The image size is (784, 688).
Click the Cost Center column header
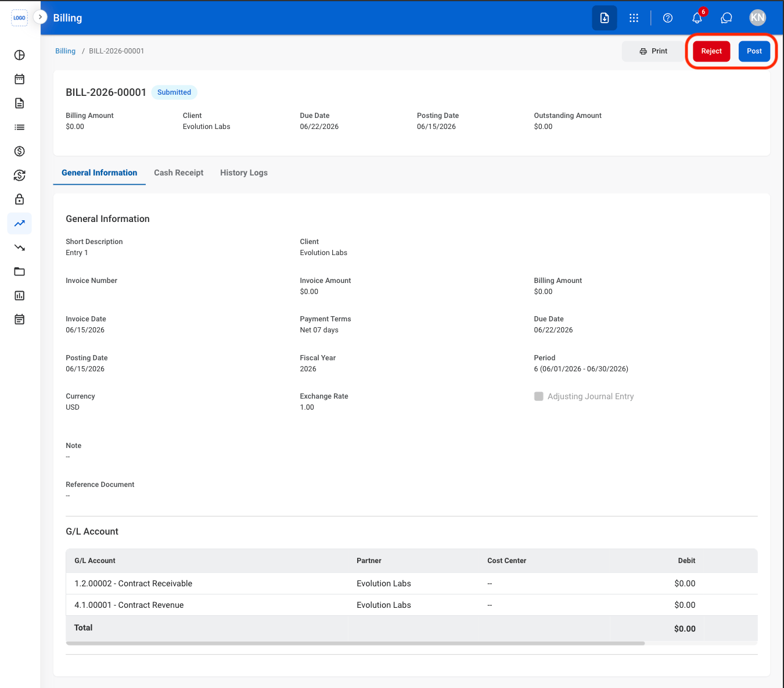pyautogui.click(x=507, y=561)
